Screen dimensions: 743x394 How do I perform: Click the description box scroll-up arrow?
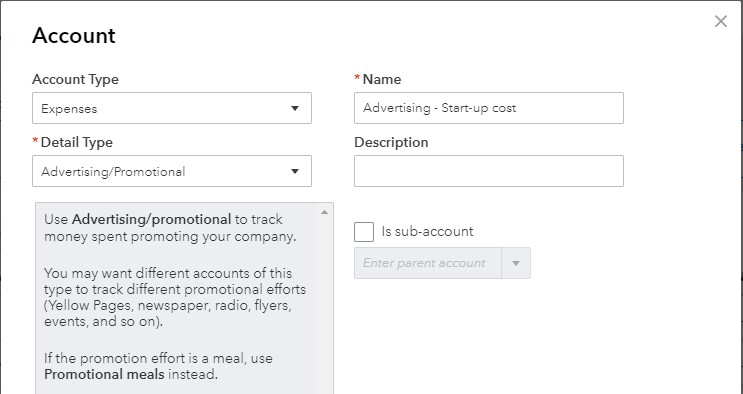(324, 212)
